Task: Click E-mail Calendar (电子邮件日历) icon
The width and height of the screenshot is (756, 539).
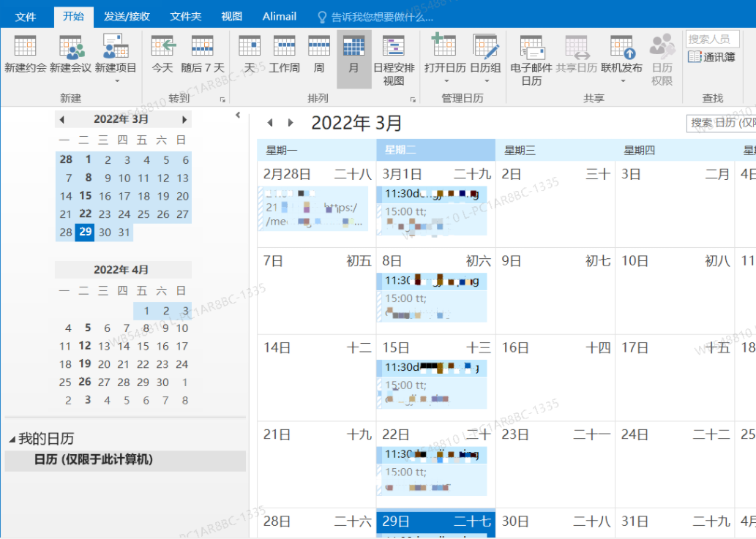Action: point(531,60)
